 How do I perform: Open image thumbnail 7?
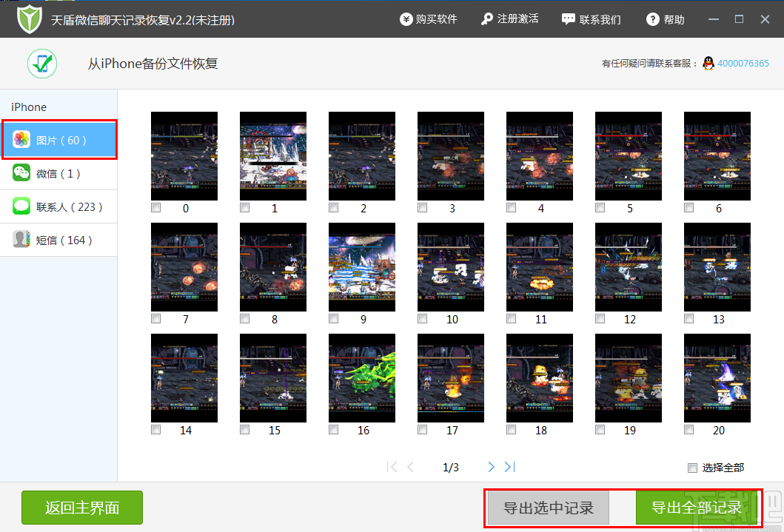[184, 267]
